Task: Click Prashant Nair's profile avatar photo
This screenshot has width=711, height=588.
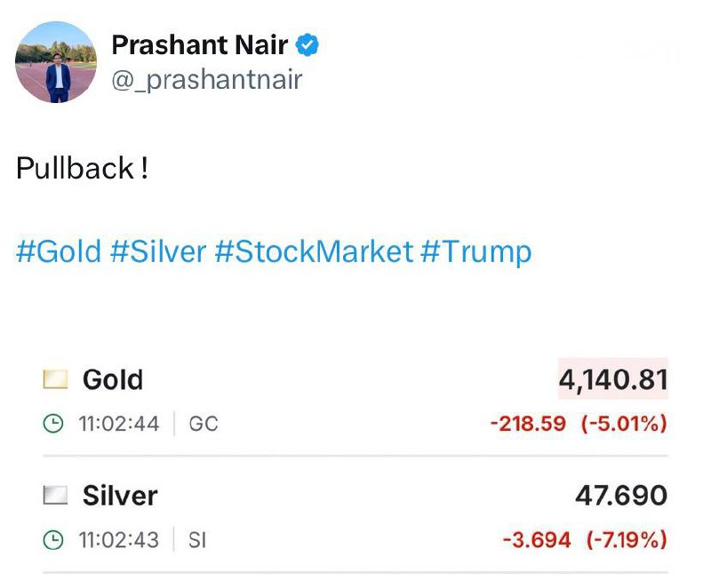Action: pyautogui.click(x=56, y=62)
